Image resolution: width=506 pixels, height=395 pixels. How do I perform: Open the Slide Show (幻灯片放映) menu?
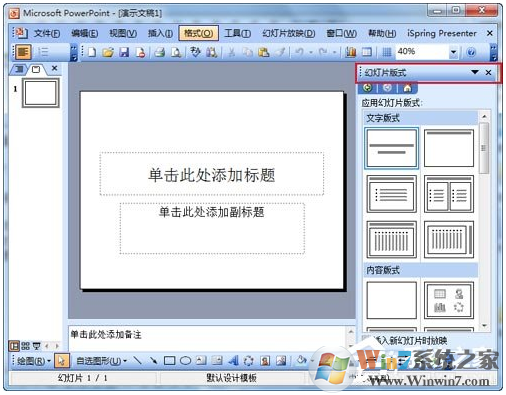click(x=289, y=33)
